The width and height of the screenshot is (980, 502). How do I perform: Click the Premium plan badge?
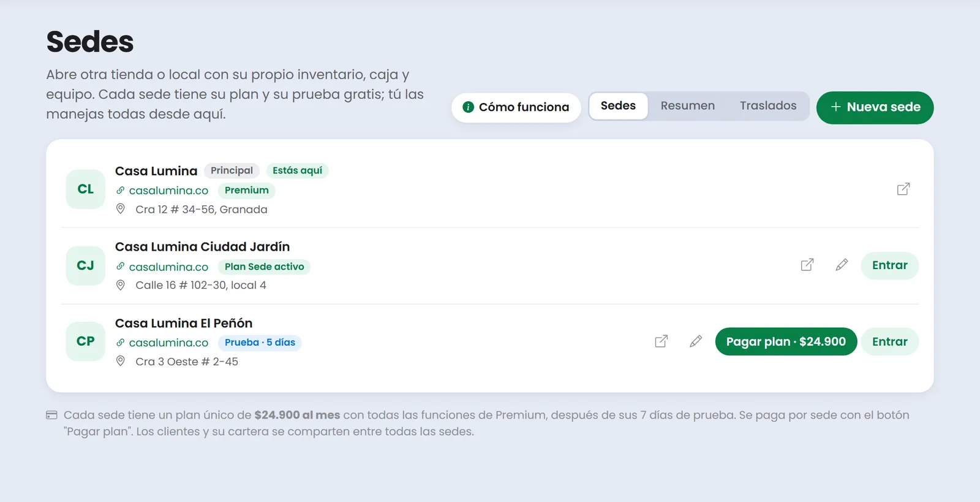(x=247, y=191)
